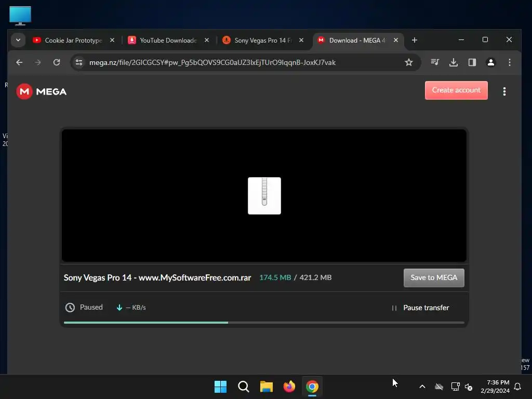Go back to the previous page
This screenshot has width=532, height=399.
(19, 62)
